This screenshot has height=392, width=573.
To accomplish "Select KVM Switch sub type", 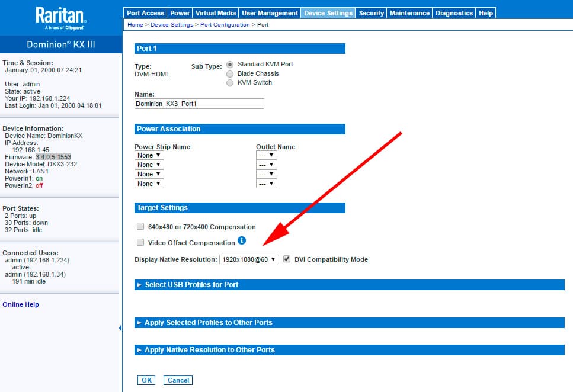I will [x=230, y=83].
